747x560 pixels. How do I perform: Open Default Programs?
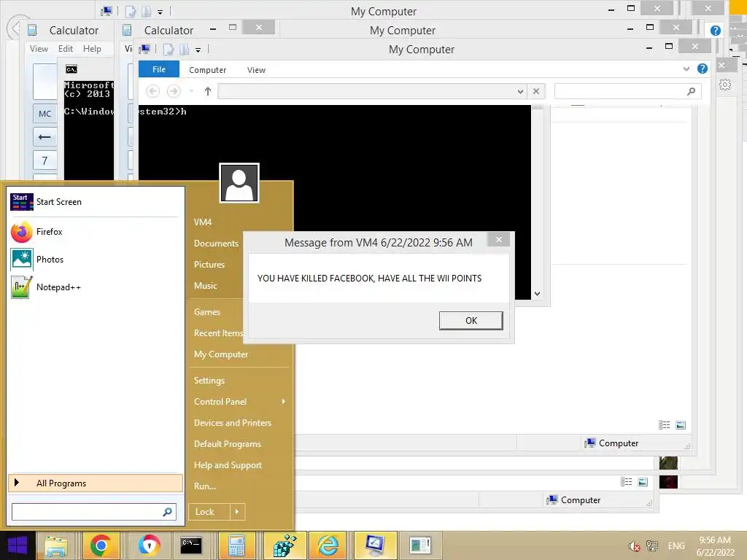coord(228,444)
